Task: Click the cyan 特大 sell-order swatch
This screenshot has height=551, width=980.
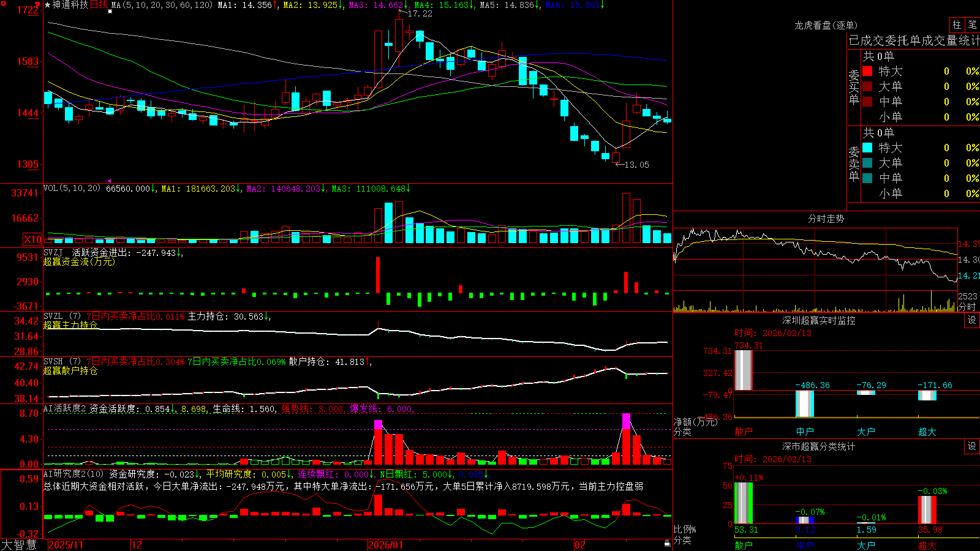Action: point(867,148)
